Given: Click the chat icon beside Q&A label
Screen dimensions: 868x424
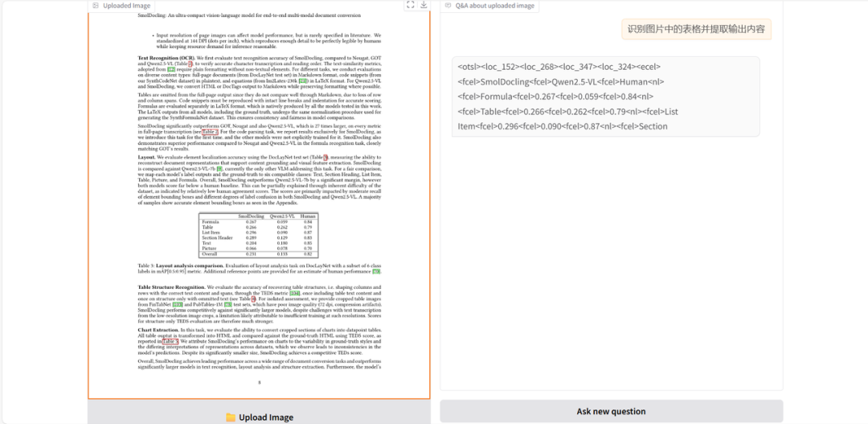Looking at the screenshot, I should tap(448, 6).
